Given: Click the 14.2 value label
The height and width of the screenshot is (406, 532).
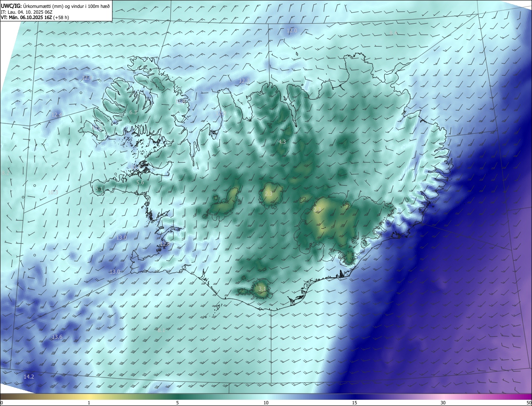Looking at the screenshot, I should 29,377.
